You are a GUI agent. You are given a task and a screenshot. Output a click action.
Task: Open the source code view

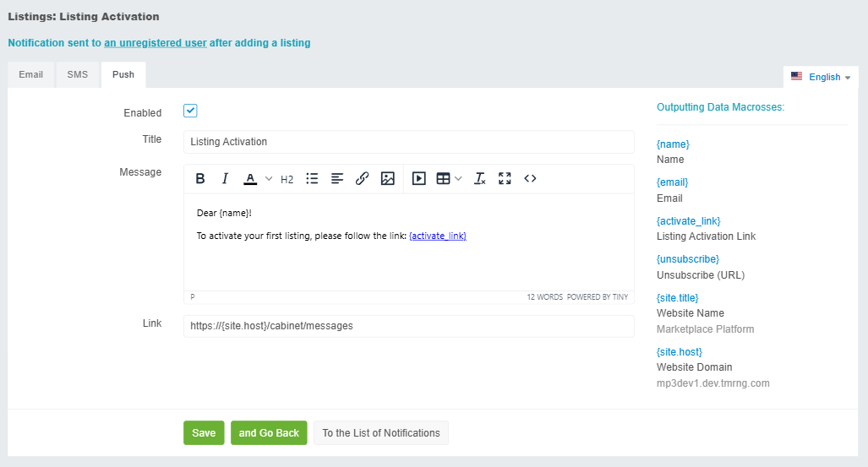530,178
